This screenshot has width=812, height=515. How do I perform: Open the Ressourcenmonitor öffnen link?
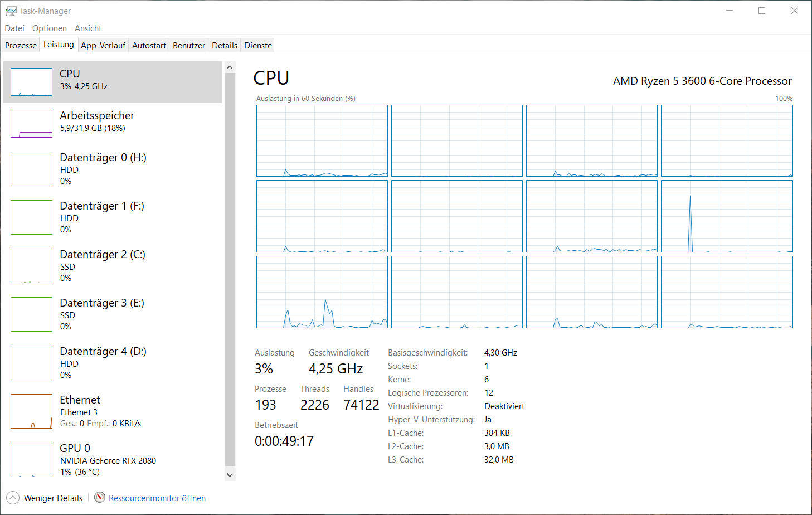pyautogui.click(x=157, y=498)
